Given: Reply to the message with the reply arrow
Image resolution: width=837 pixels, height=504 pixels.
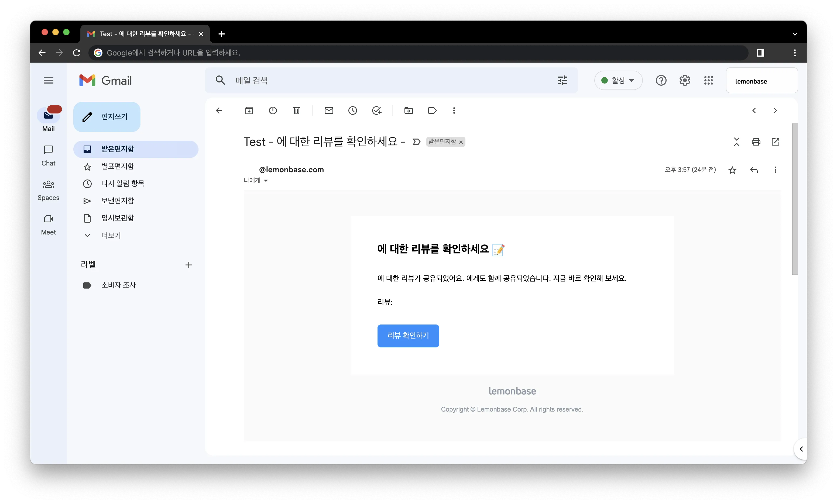Looking at the screenshot, I should point(754,170).
